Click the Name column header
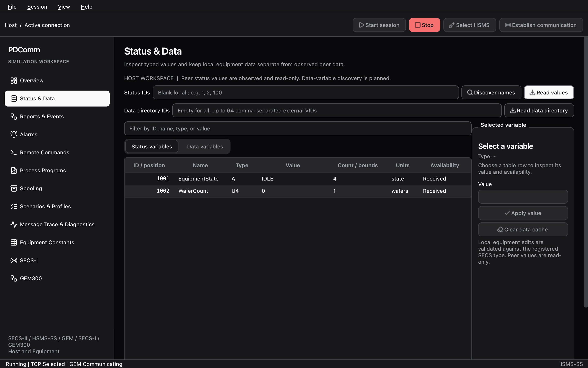The width and height of the screenshot is (588, 368). point(200,166)
